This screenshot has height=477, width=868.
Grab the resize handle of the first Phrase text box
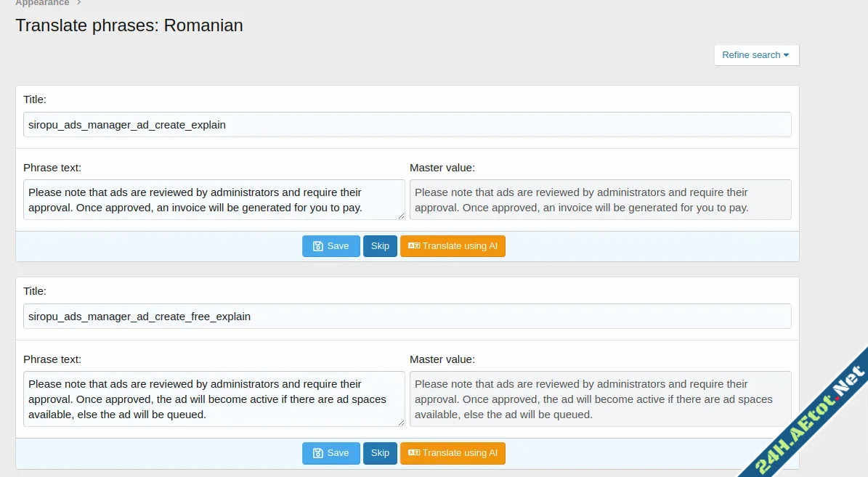(x=401, y=215)
